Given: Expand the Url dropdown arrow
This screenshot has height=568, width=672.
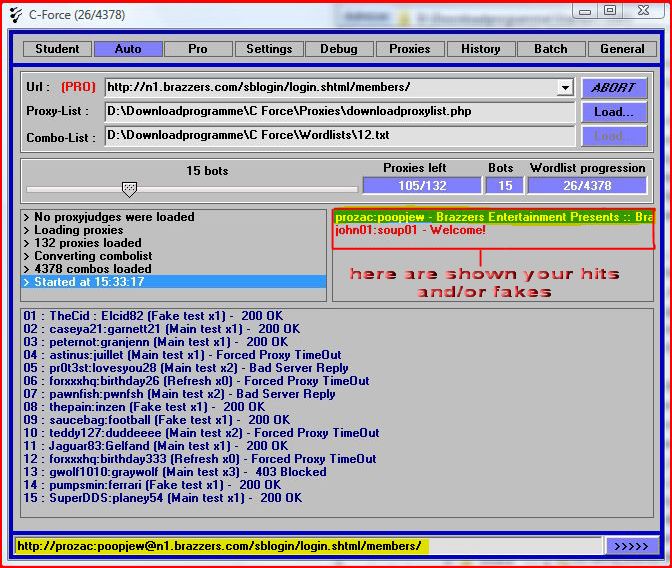Looking at the screenshot, I should (565, 88).
